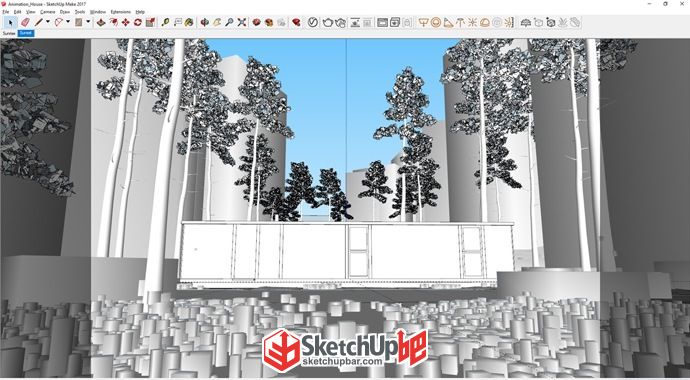Choose the red Move arrows tool
The image size is (690, 380).
pyautogui.click(x=125, y=22)
